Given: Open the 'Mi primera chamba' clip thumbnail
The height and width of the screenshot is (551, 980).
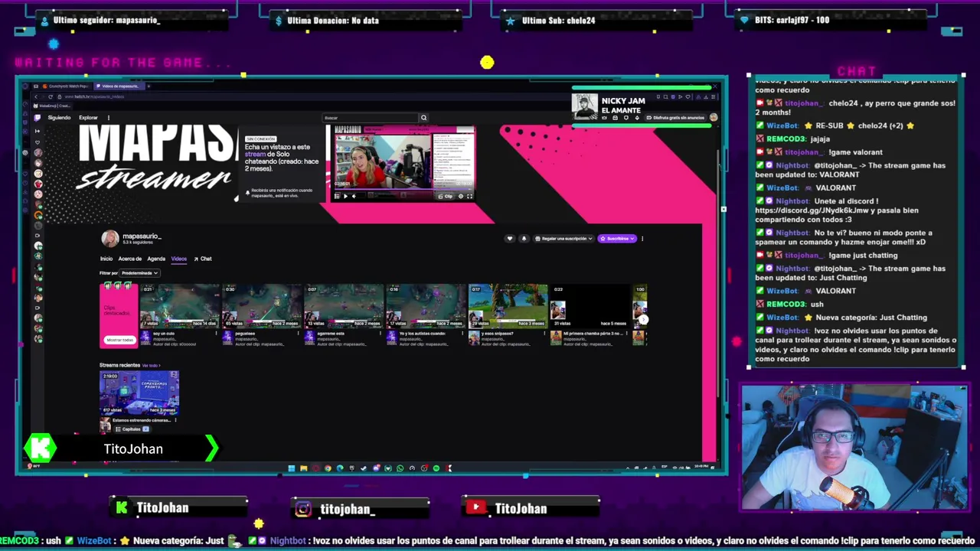Looking at the screenshot, I should [x=590, y=306].
